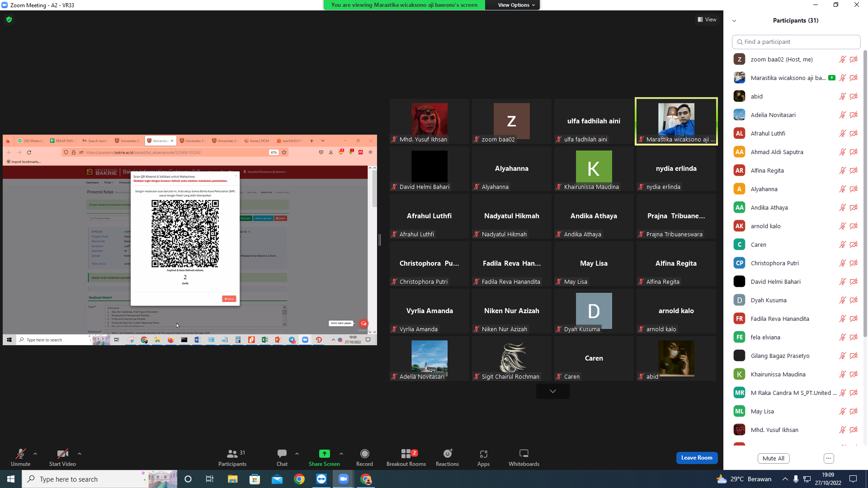Screen dimensions: 868x488
Task: Toggle video for Alfina Regita in list
Action: pos(854,170)
